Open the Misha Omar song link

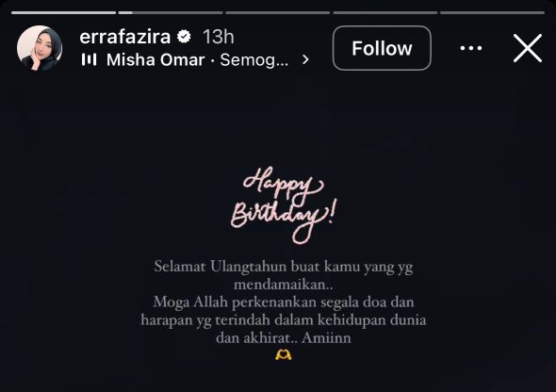[155, 60]
